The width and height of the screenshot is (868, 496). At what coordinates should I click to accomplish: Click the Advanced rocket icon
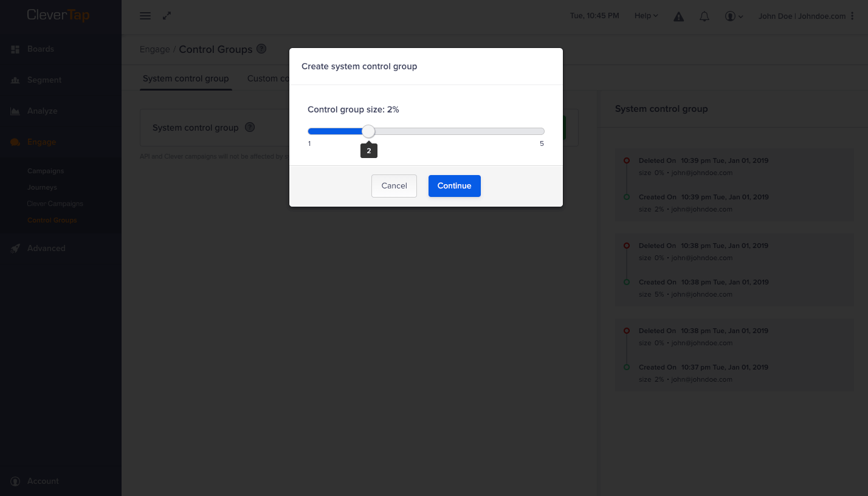click(x=15, y=249)
